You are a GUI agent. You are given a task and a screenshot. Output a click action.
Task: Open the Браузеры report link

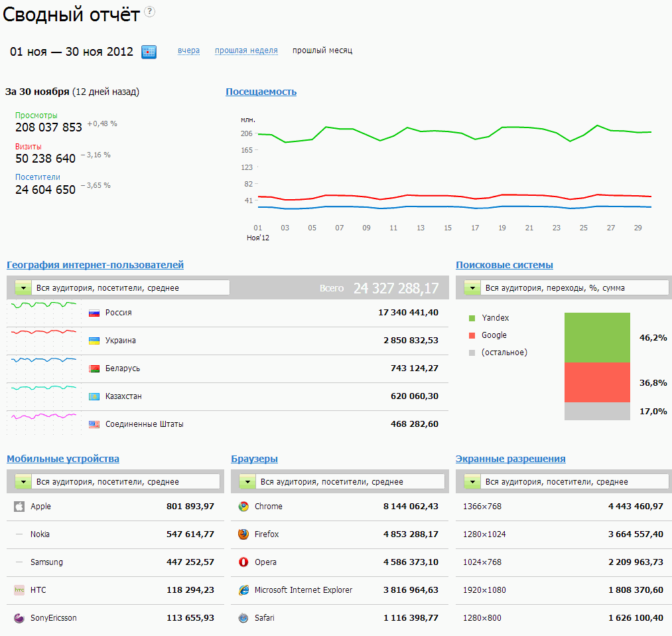(x=254, y=459)
